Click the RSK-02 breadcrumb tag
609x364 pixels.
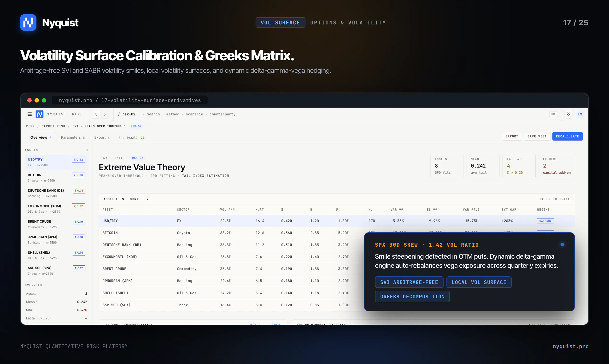(136, 126)
